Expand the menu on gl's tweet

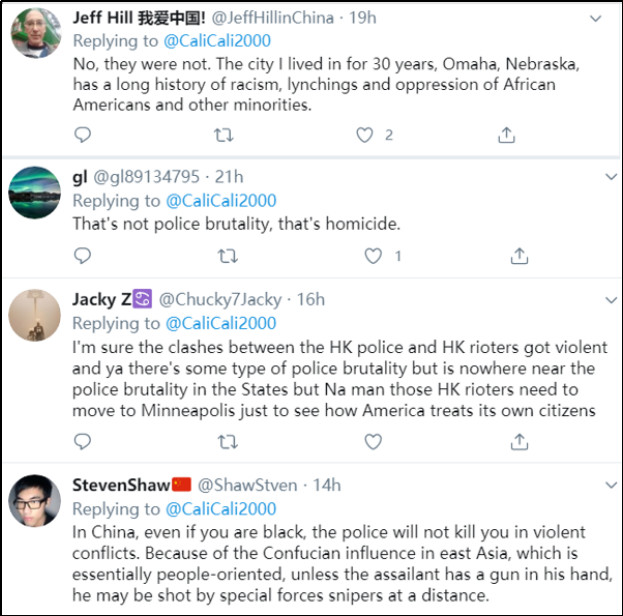pos(610,176)
